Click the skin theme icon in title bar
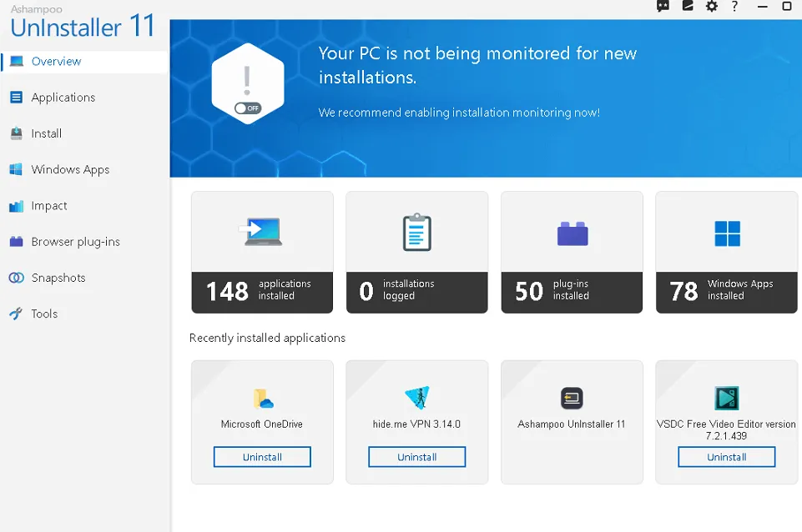 (x=688, y=7)
